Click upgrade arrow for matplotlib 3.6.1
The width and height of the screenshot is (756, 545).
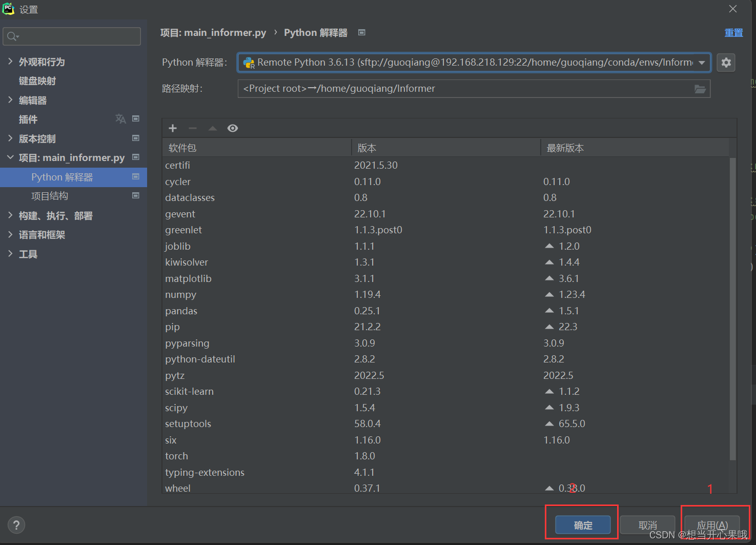(549, 278)
